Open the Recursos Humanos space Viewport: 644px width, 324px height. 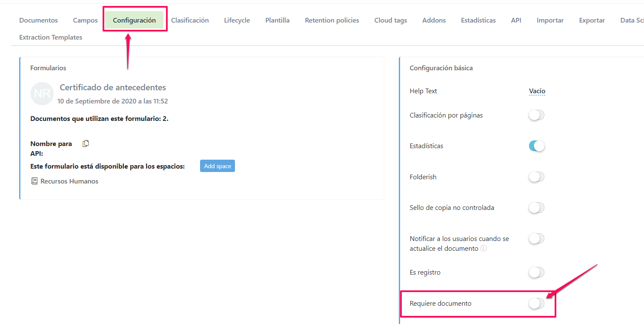[69, 181]
